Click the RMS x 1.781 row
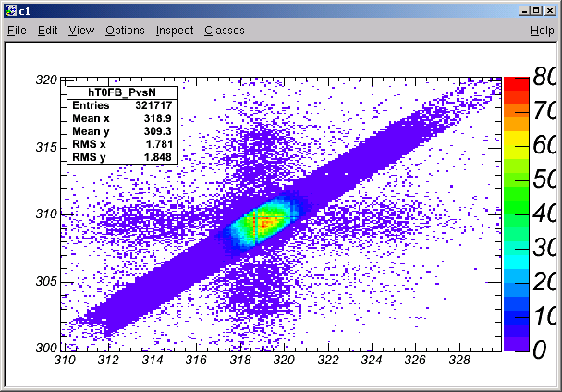Screen dimensions: 562x392 point(122,144)
